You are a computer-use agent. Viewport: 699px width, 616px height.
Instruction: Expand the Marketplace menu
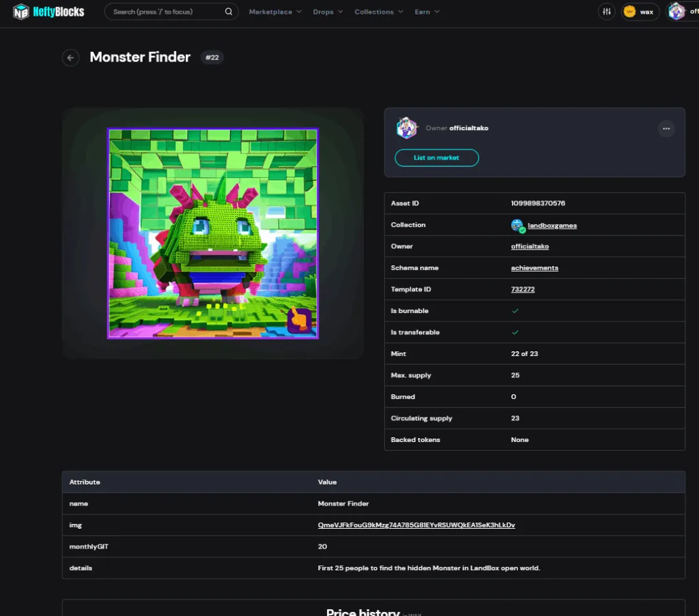click(275, 12)
